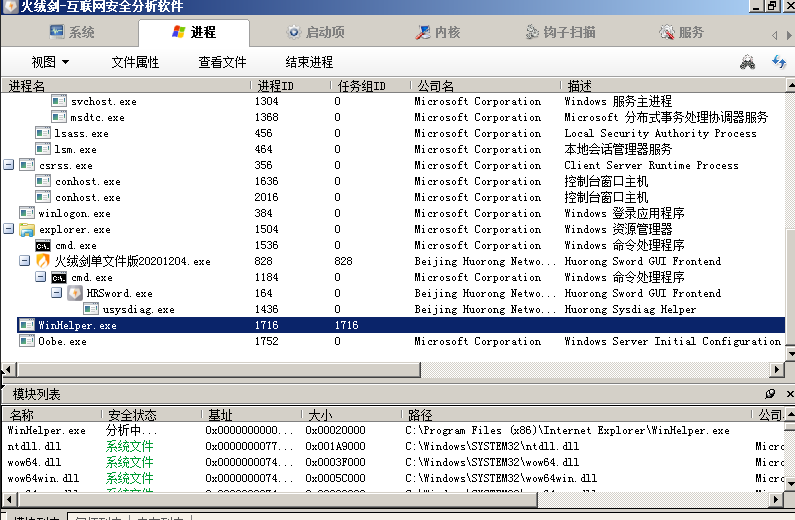The image size is (795, 520).
Task: Click the module list horizontal scrollbar thumb
Action: coord(277,500)
